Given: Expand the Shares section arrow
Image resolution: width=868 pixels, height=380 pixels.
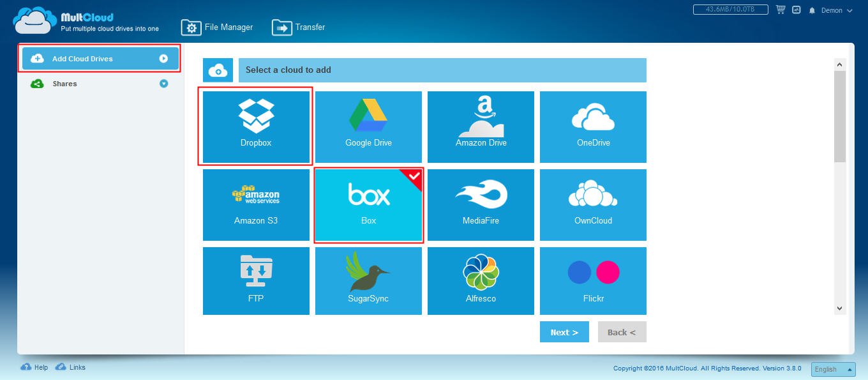Looking at the screenshot, I should tap(163, 84).
